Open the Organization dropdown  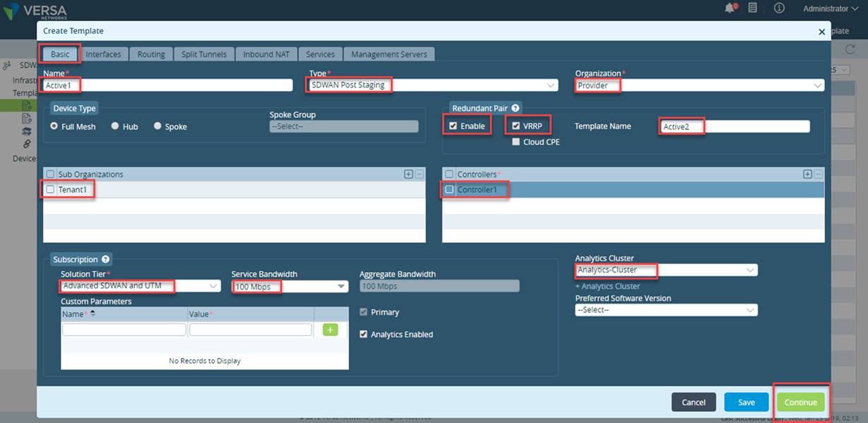click(700, 85)
